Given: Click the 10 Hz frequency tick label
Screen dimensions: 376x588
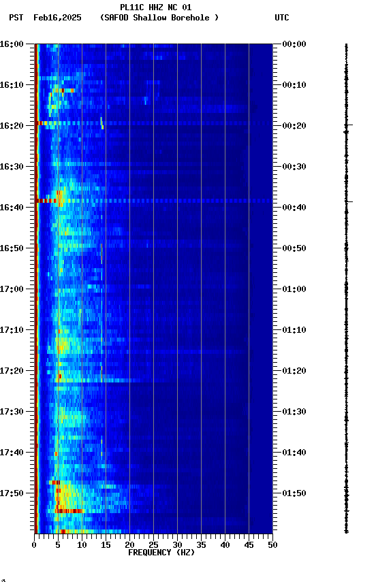Looking at the screenshot, I should pos(82,545).
